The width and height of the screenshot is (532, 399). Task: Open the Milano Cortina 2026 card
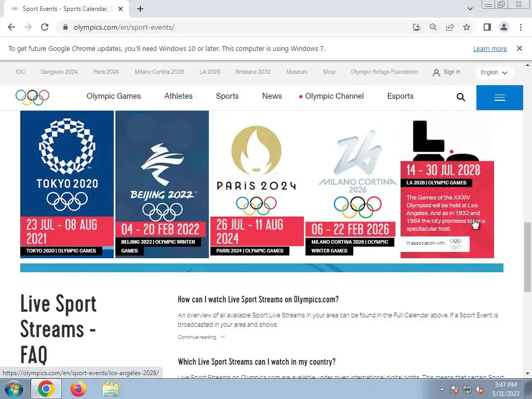352,184
